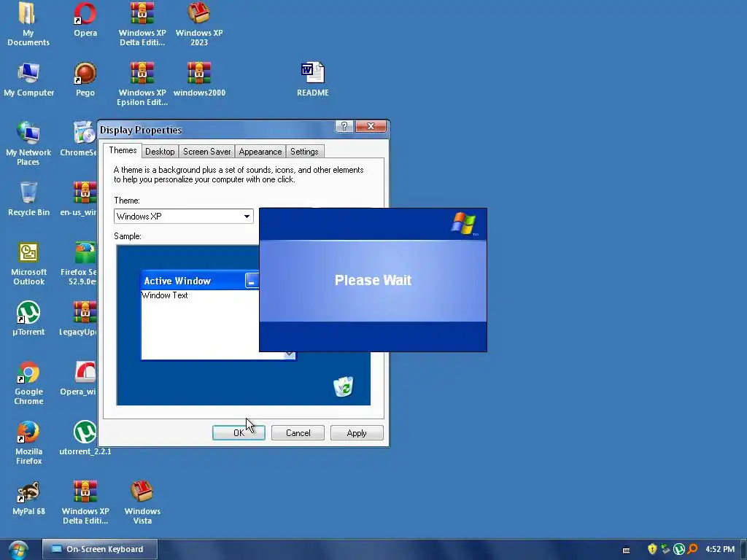The width and height of the screenshot is (747, 560).
Task: Select the README Word document icon
Action: (x=312, y=79)
